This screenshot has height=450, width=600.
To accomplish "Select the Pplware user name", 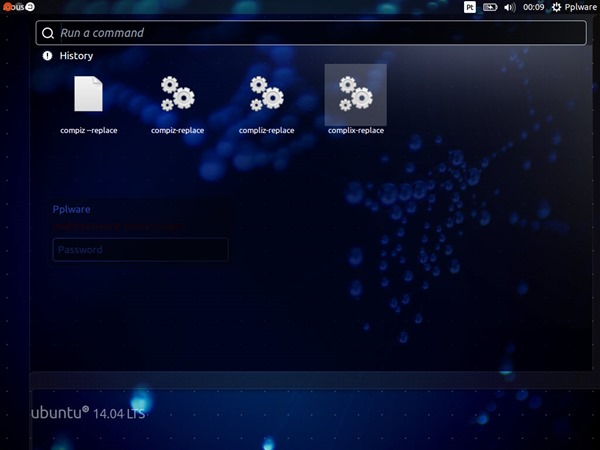I will coord(72,209).
